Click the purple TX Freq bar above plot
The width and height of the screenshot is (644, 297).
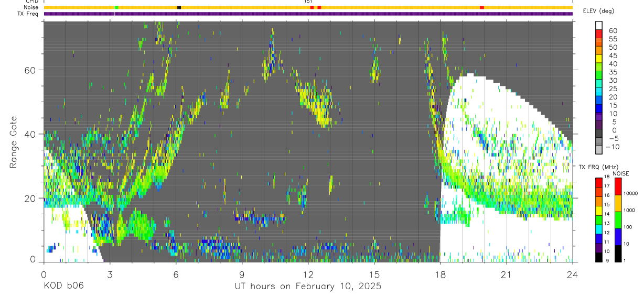click(308, 14)
